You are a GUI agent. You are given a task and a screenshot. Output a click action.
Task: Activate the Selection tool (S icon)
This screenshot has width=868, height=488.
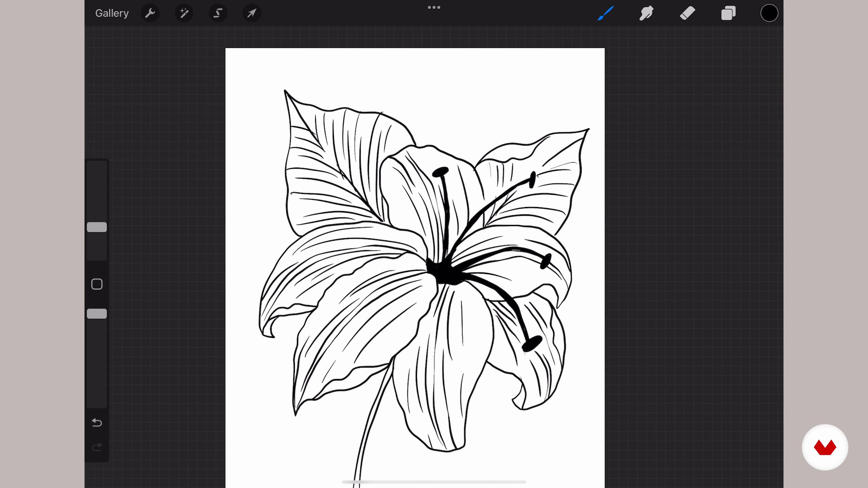coord(218,13)
